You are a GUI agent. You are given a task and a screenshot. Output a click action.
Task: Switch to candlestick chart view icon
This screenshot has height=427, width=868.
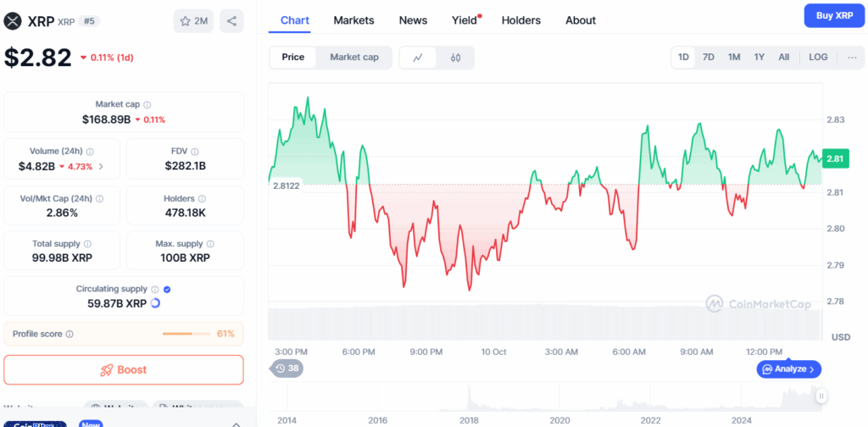coord(455,58)
